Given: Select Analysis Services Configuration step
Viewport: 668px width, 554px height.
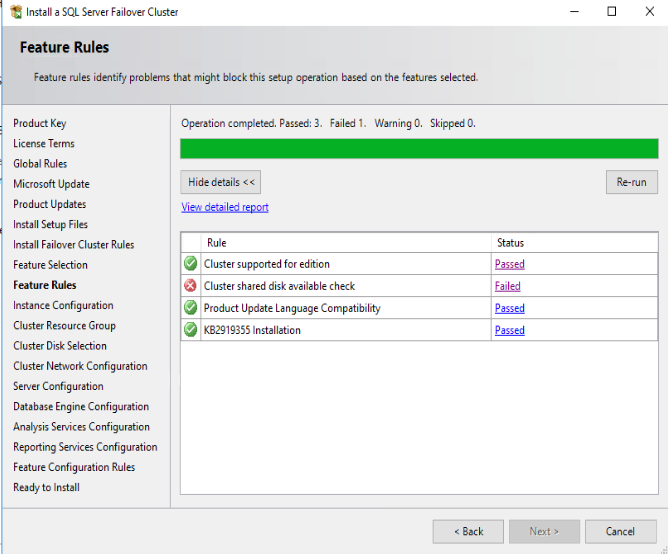Looking at the screenshot, I should [81, 427].
